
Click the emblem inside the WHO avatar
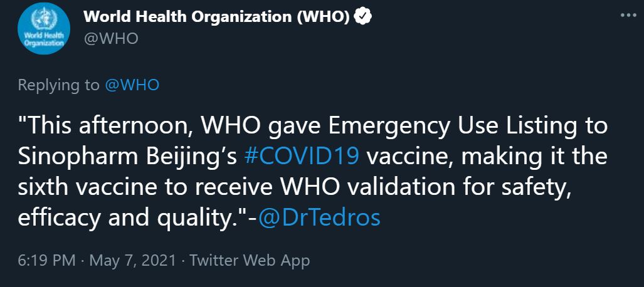43,20
